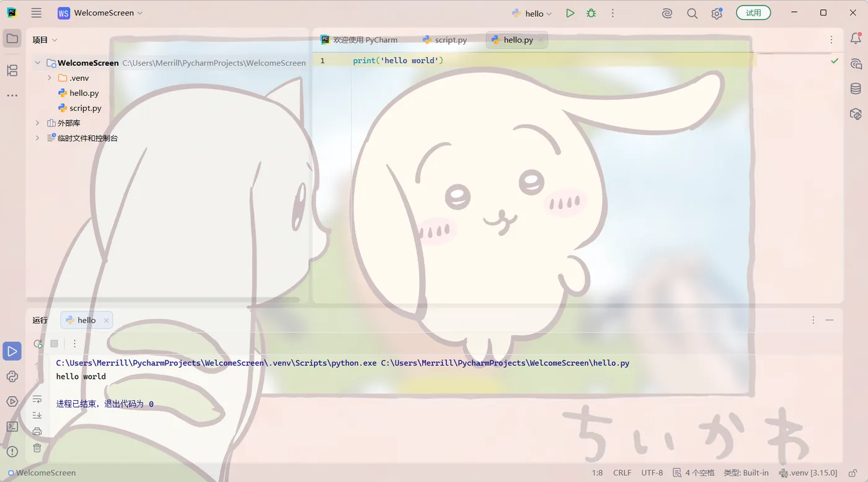Clear all run console output
The width and height of the screenshot is (868, 482).
point(37,447)
